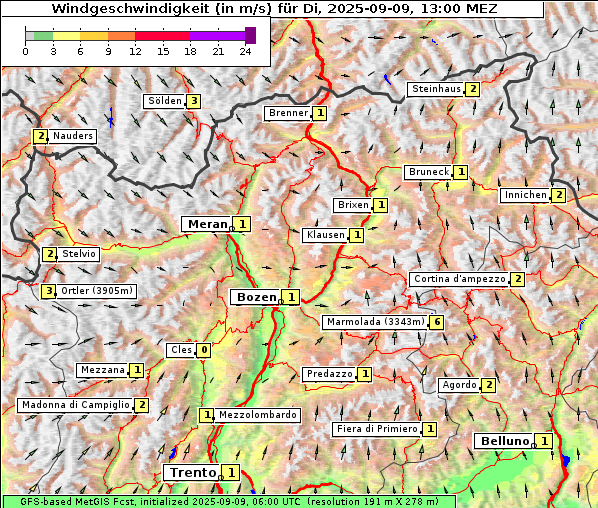Screen dimensions: 598x508
Task: Click the Marmolada wind value 6 badge
Action: coord(437,322)
